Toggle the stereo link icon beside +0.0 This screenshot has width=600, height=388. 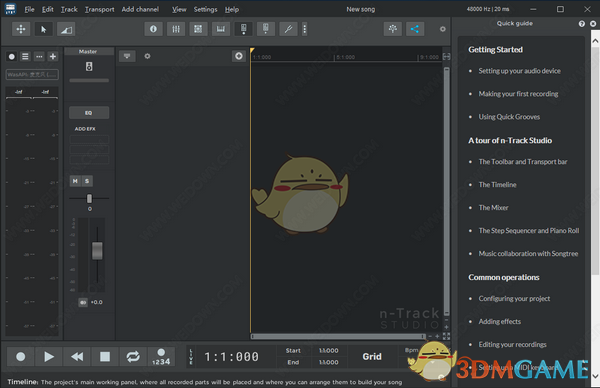[x=83, y=302]
